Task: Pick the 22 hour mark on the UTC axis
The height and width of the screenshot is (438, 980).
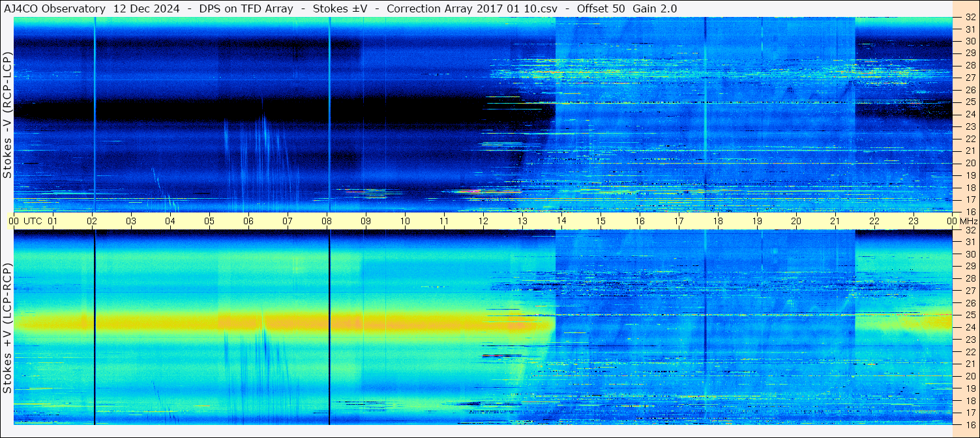Action: (874, 221)
